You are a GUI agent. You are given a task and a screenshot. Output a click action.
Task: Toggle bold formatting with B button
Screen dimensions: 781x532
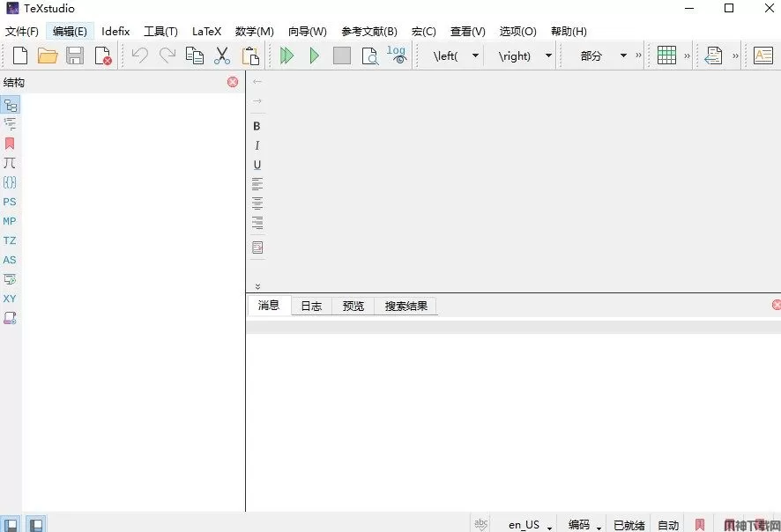(x=257, y=126)
